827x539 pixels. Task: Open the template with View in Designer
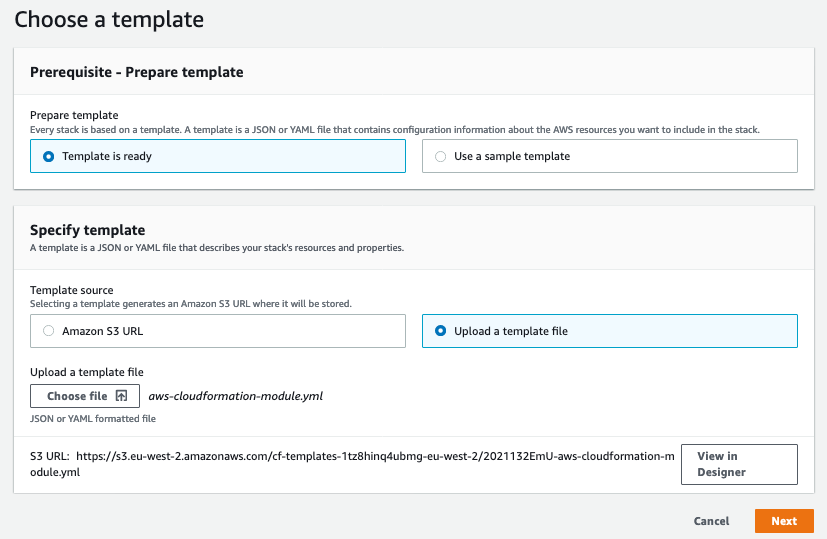[x=738, y=464]
